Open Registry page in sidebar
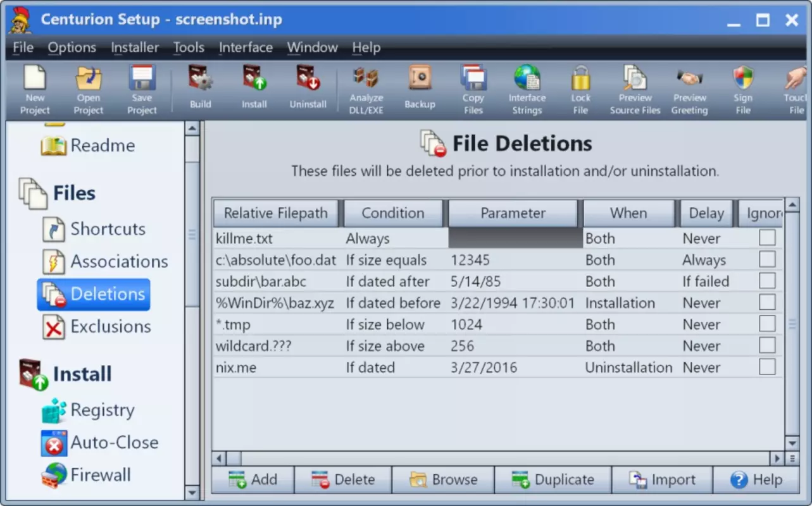 tap(88, 410)
